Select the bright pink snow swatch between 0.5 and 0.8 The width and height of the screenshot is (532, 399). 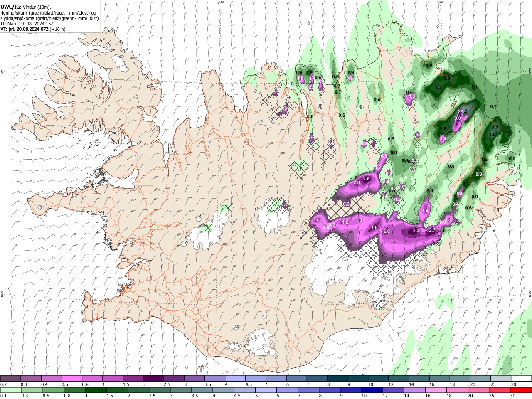click(71, 379)
